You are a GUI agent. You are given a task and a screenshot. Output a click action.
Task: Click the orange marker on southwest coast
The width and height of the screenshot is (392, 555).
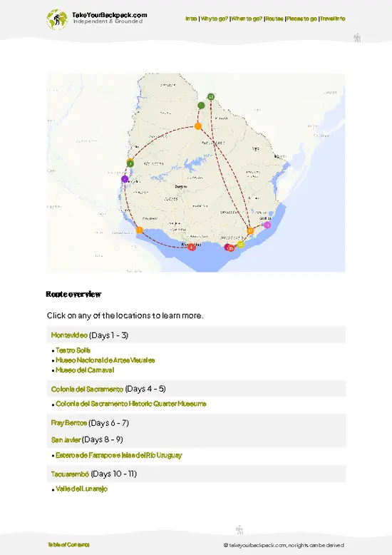click(x=140, y=230)
